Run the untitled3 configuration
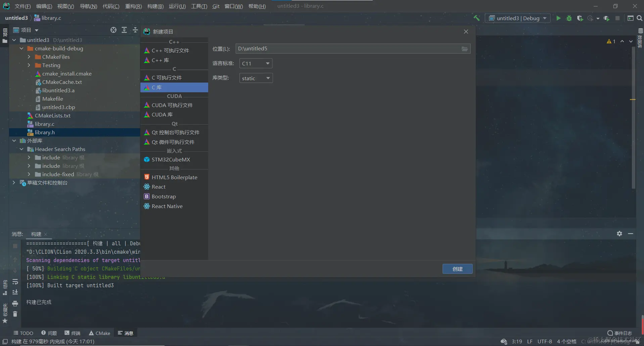This screenshot has width=644, height=346. [558, 18]
